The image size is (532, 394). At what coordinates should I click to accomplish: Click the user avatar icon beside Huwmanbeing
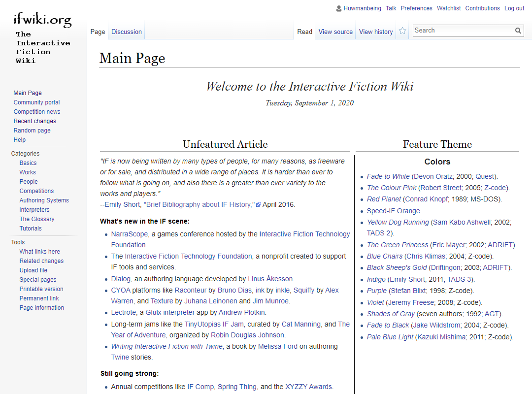(x=338, y=8)
